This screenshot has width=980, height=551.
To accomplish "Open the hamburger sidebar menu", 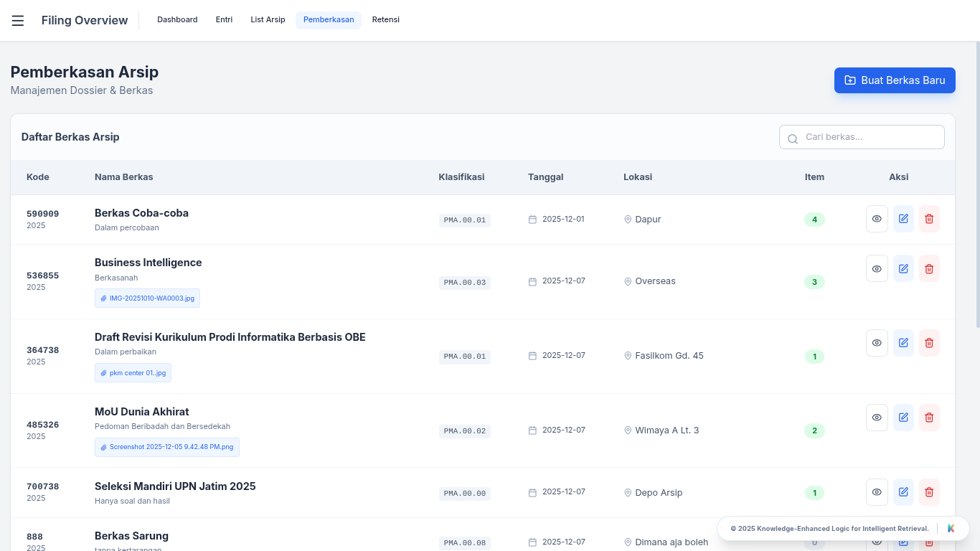I will point(18,21).
